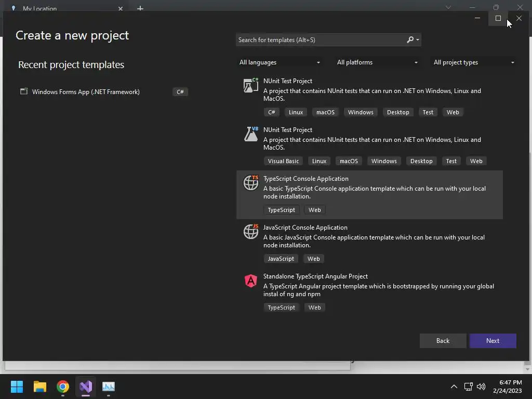Switch to Google Chrome in the taskbar
The height and width of the screenshot is (399, 532).
point(63,387)
